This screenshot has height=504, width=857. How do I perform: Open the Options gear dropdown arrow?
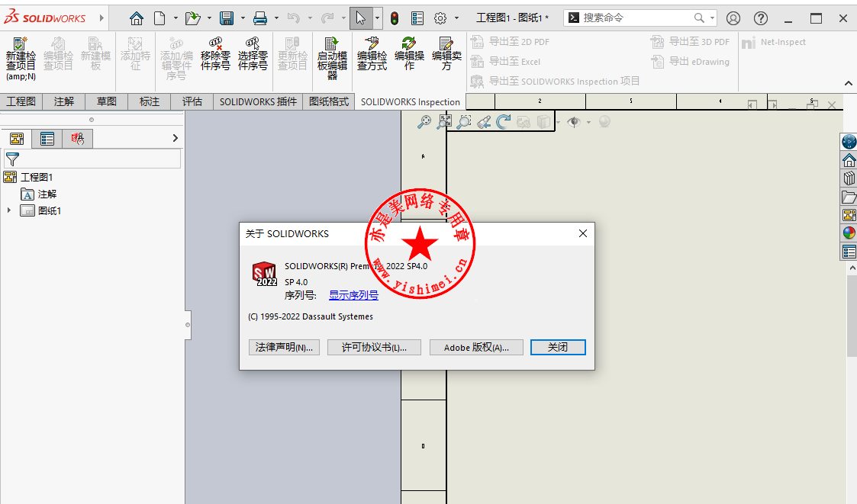[x=456, y=18]
